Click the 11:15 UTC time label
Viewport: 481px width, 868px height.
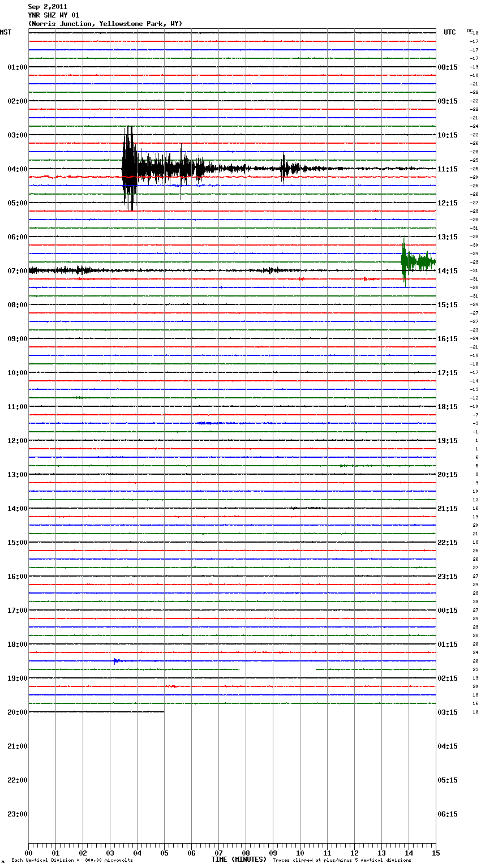pos(448,169)
